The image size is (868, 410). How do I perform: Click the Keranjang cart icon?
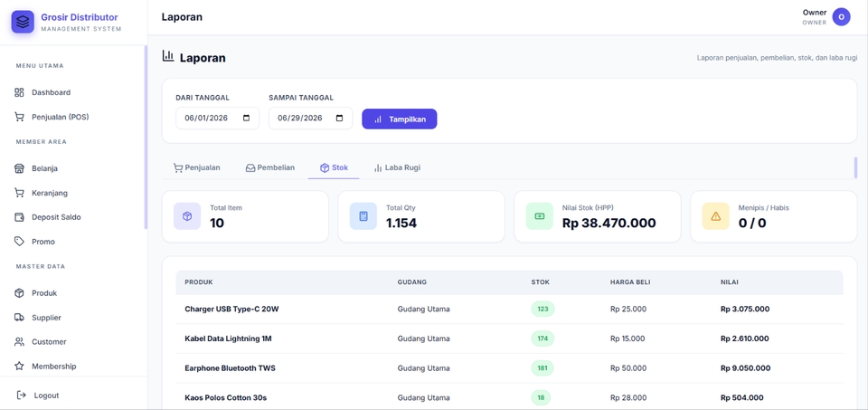pyautogui.click(x=19, y=193)
